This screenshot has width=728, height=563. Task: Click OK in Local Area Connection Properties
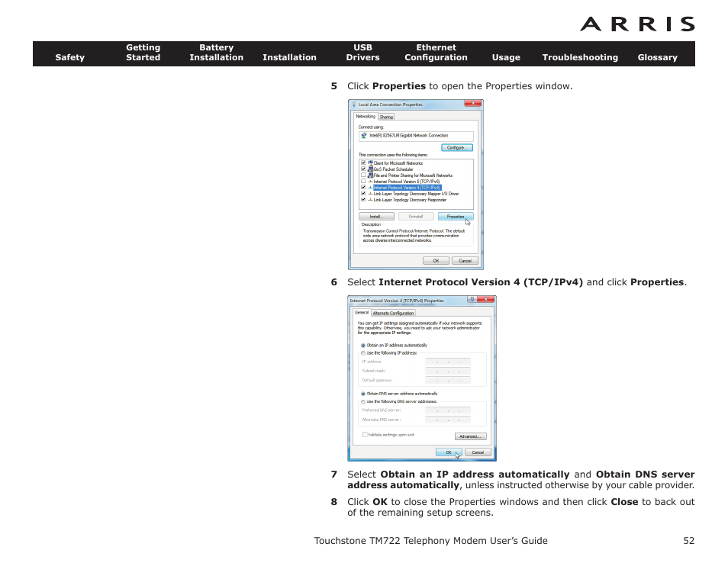coord(436,260)
